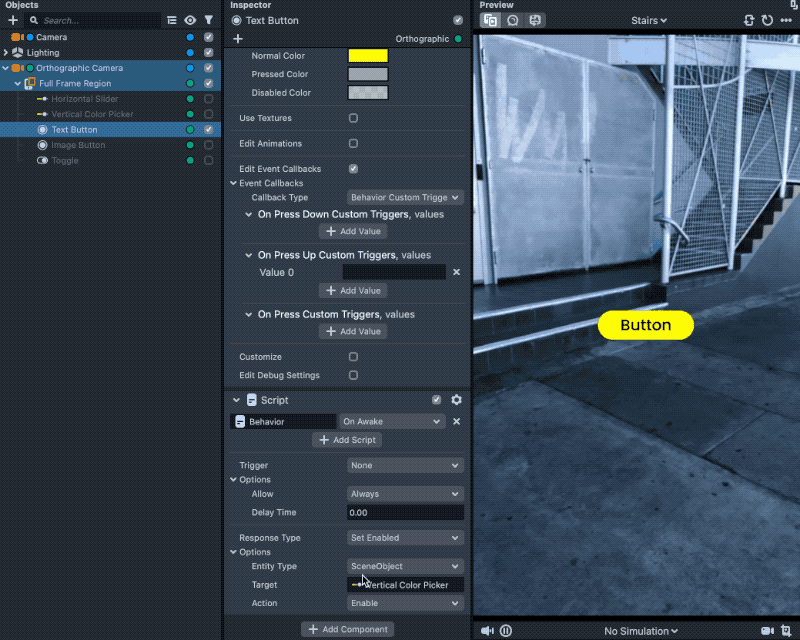Screen dimensions: 800x640
Task: Collapse the Orthographic Camera tree item
Action: pyautogui.click(x=6, y=68)
